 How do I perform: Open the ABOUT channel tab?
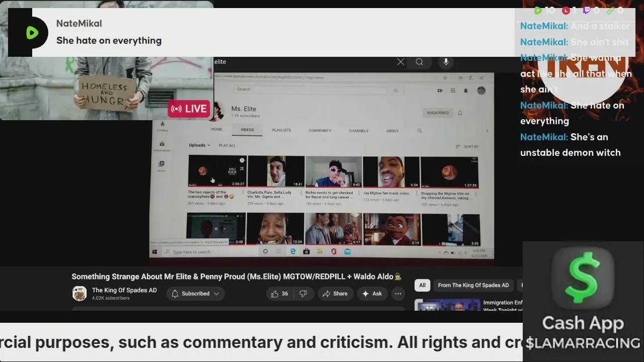392,131
